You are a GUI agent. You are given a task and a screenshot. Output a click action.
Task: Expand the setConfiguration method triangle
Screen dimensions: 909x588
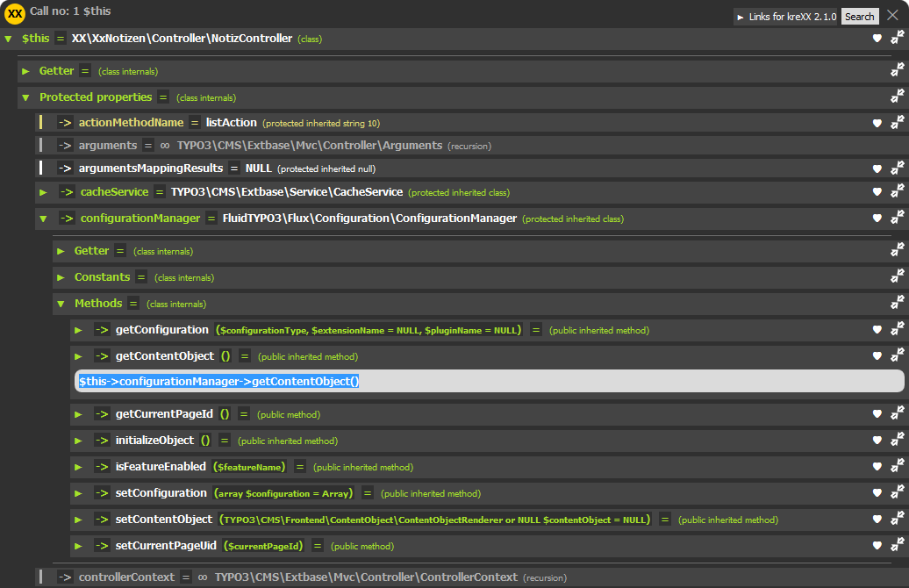[x=78, y=493]
